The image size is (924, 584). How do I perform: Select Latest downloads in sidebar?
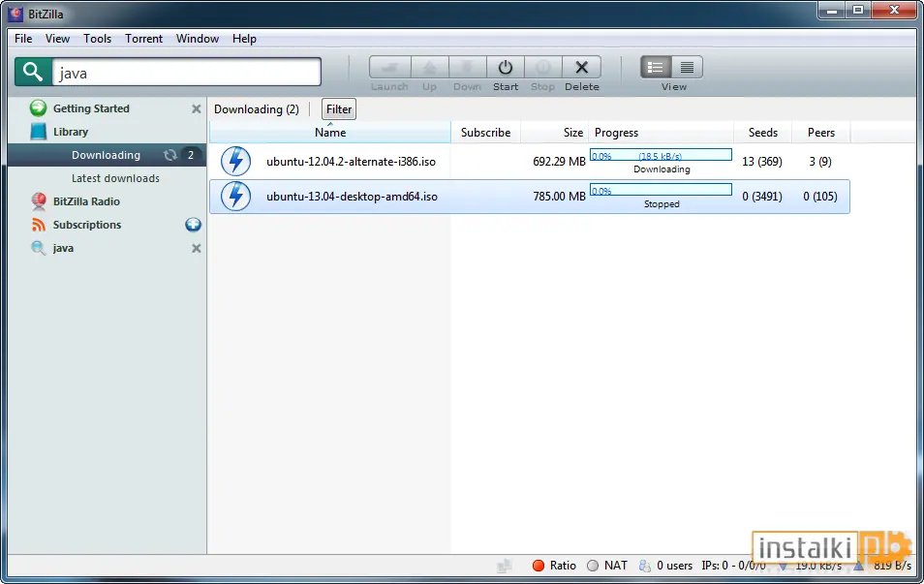(115, 178)
